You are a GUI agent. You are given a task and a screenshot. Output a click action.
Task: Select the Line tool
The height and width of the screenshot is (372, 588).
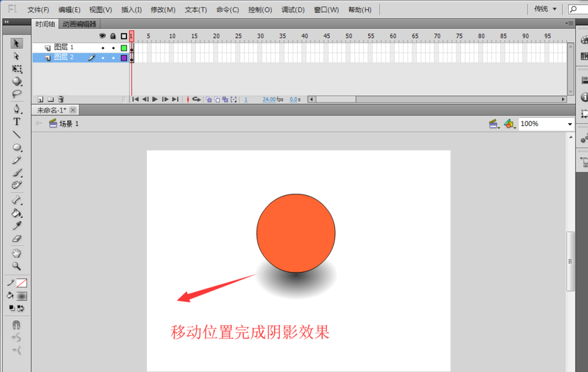tap(16, 134)
